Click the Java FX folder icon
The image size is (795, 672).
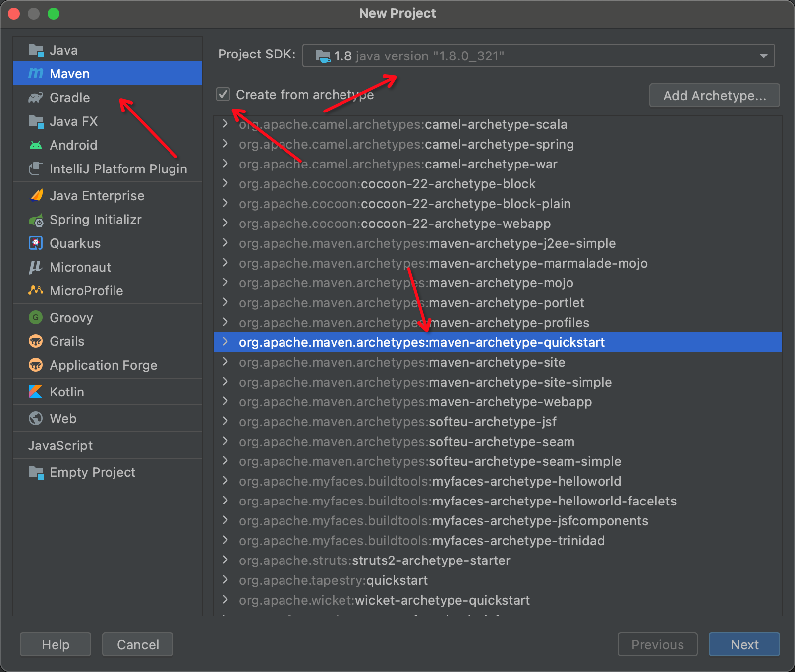[x=36, y=121]
